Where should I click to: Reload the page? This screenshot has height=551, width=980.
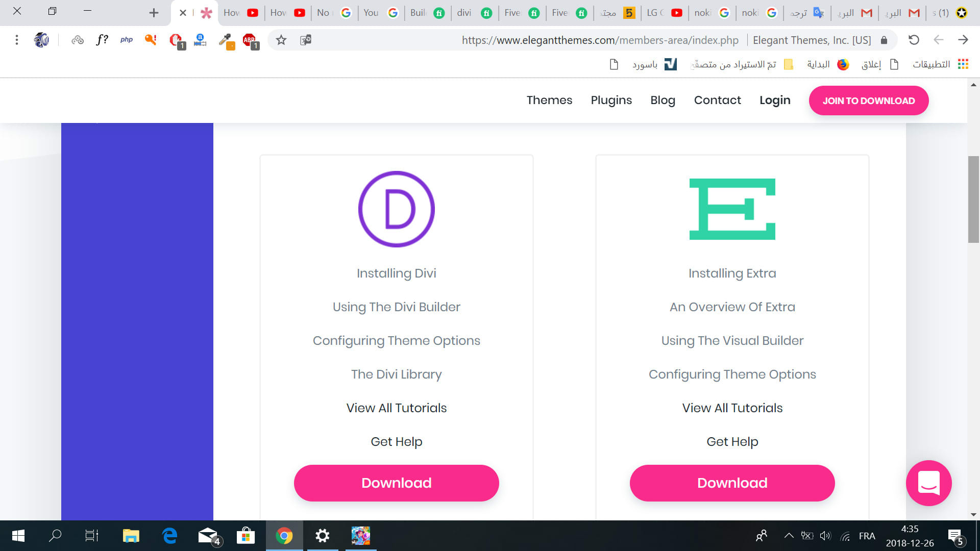tap(914, 40)
